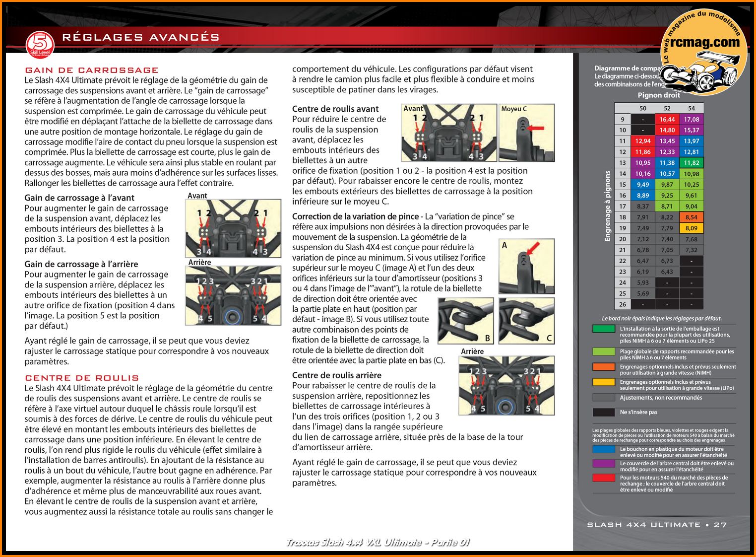Click red swatch 'Pour les moteurs 540 du marché'
The image size is (756, 557).
click(x=604, y=478)
